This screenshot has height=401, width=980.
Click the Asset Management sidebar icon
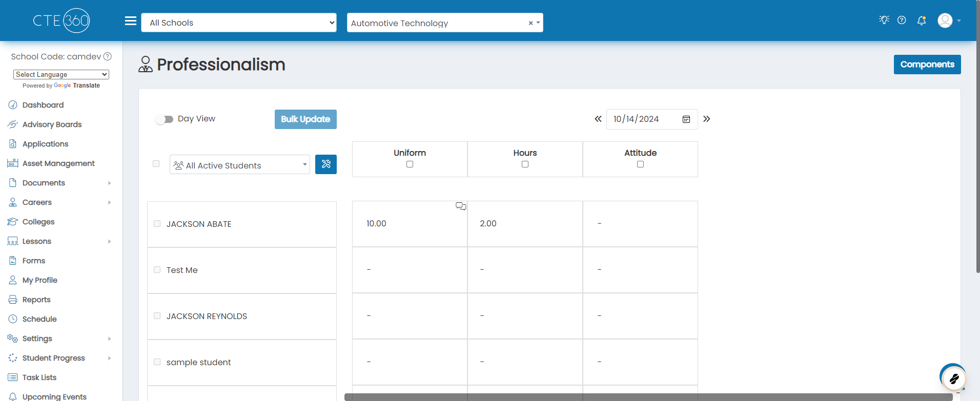pos(13,163)
